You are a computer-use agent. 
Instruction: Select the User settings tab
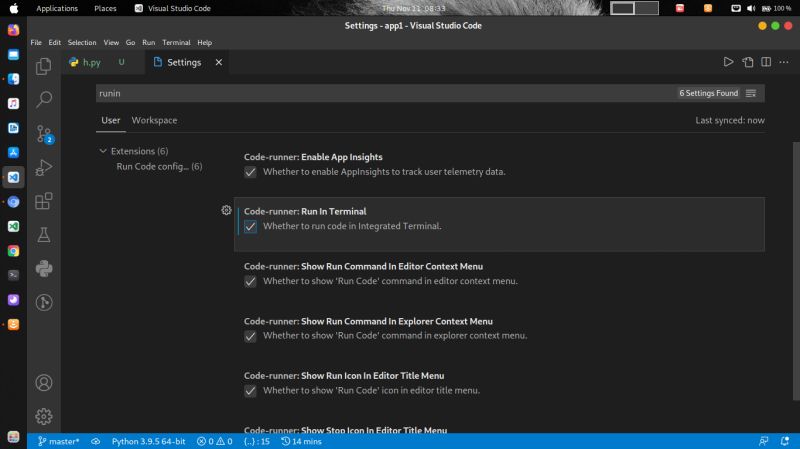pos(111,120)
